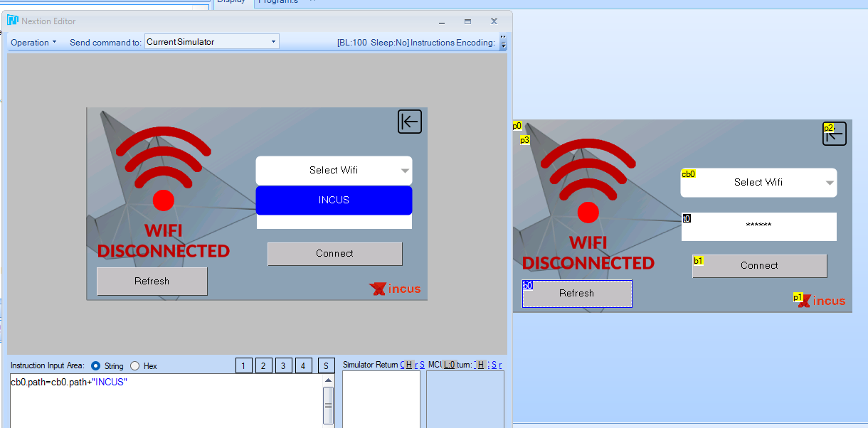The image size is (868, 428).
Task: Close the Nextion Editor simulator window
Action: [x=494, y=21]
